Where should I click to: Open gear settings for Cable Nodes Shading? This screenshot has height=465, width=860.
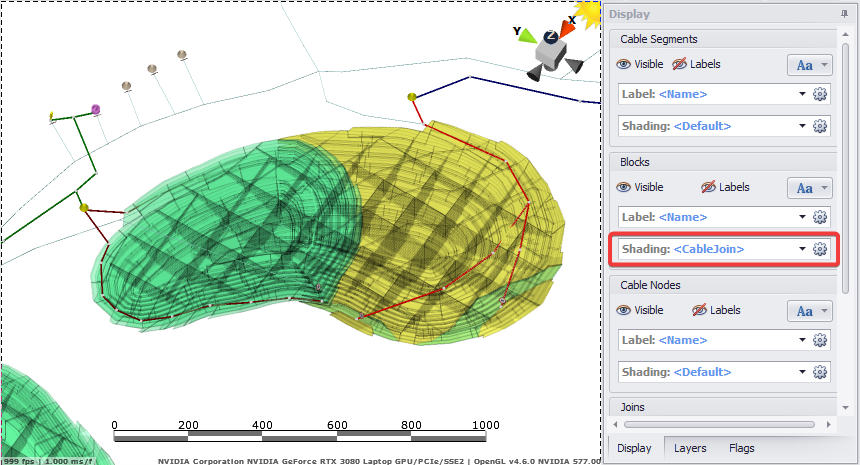coord(820,372)
